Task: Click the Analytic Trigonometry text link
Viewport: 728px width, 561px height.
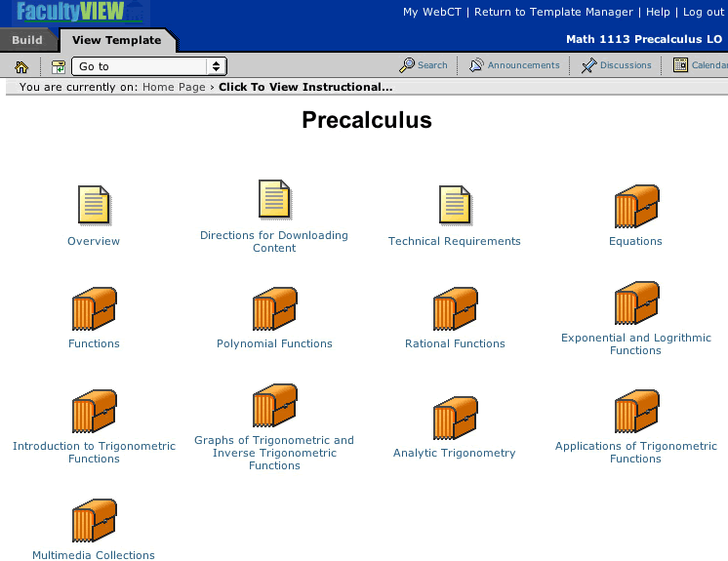Action: pos(455,453)
